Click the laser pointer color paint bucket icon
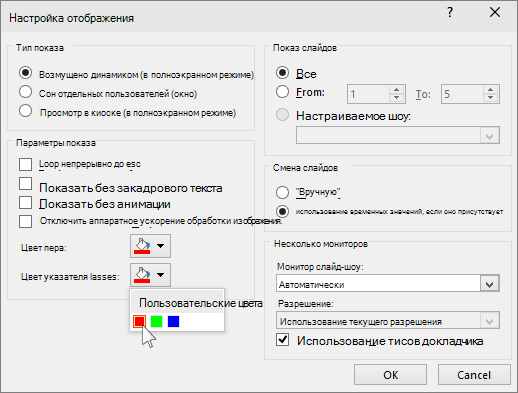 tap(142, 275)
